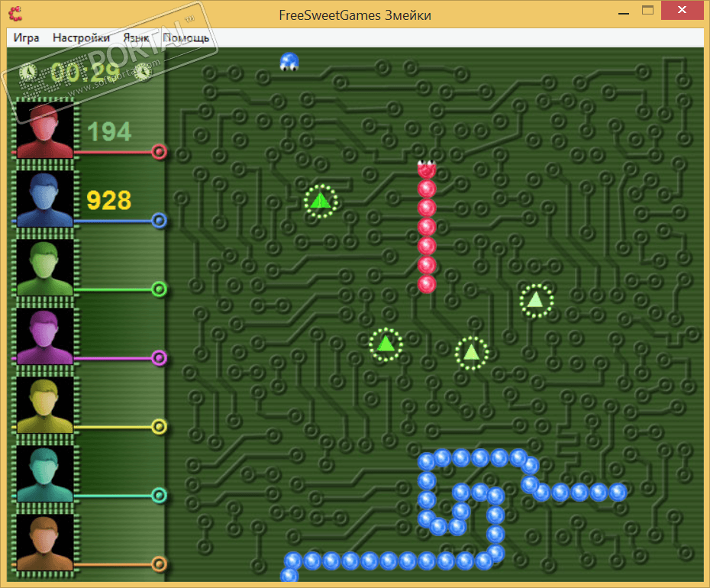Close the FreeSweetGames window

682,10
